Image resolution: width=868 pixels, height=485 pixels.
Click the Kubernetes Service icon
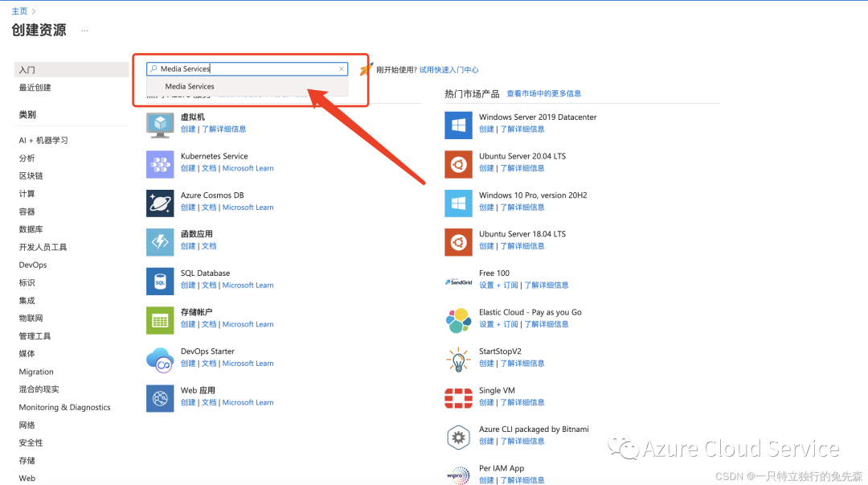click(x=160, y=164)
